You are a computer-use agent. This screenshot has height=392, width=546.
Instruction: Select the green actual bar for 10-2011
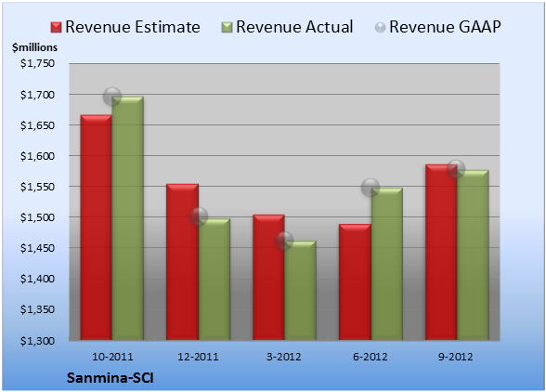pos(127,218)
